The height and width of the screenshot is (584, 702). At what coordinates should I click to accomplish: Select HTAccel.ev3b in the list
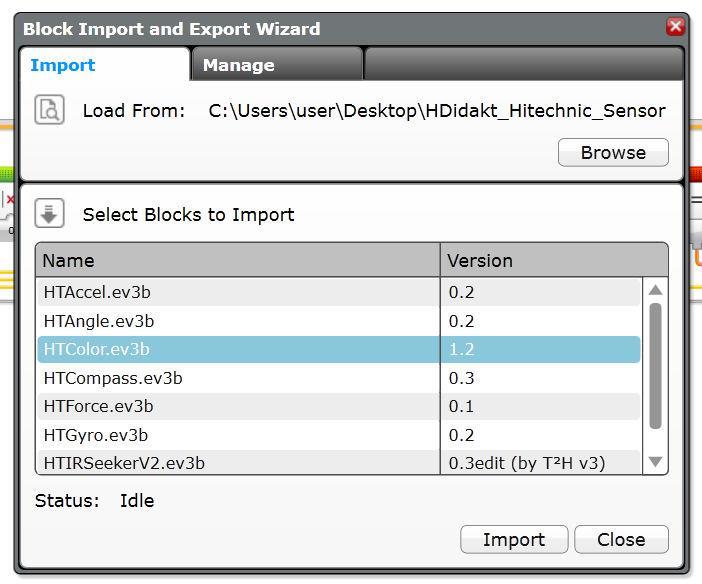pos(339,292)
